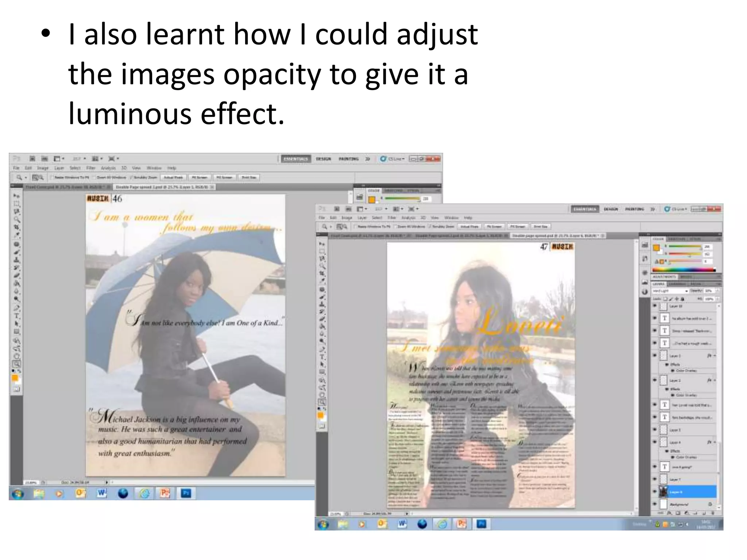Delete layer using trash icon in Layers panel
Screen dimensions: 747x560
[712, 513]
